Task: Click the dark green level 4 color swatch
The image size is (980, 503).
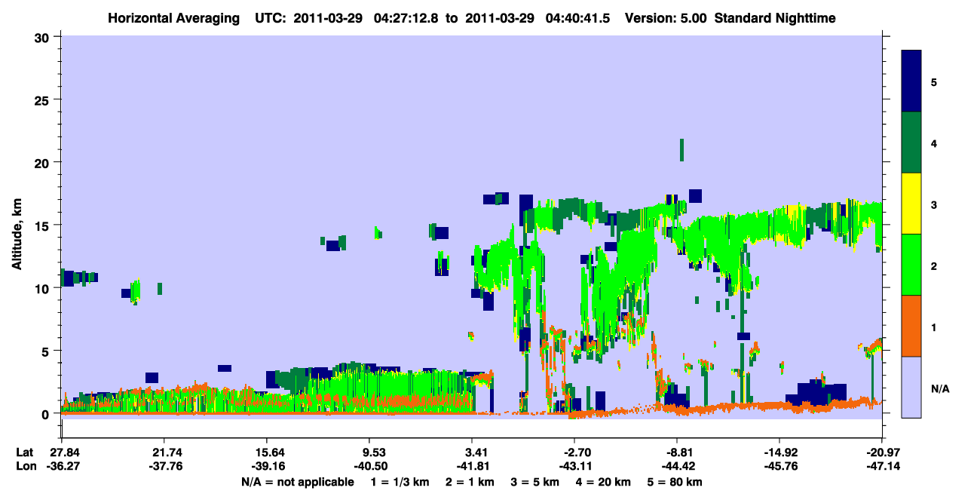Action: point(911,143)
